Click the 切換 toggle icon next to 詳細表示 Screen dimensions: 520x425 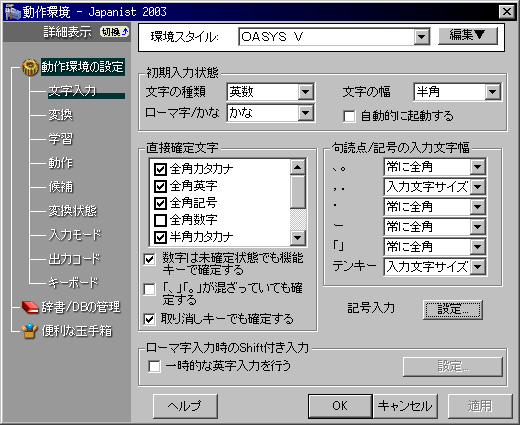pos(114,32)
